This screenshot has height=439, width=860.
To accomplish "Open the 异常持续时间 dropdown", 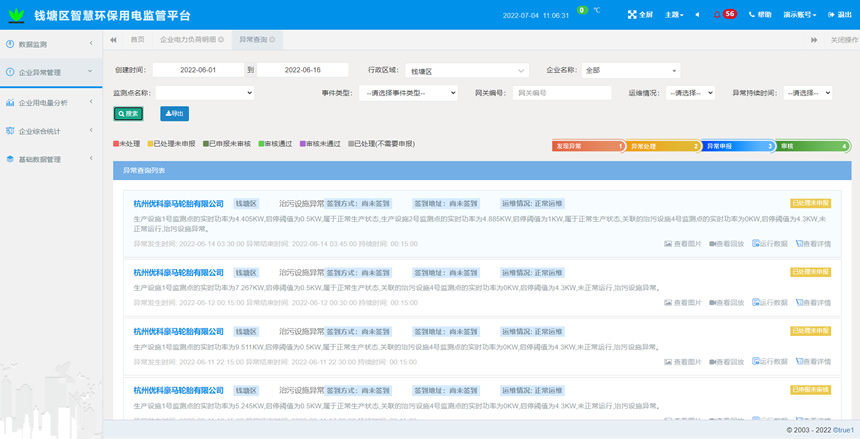I will tap(807, 93).
